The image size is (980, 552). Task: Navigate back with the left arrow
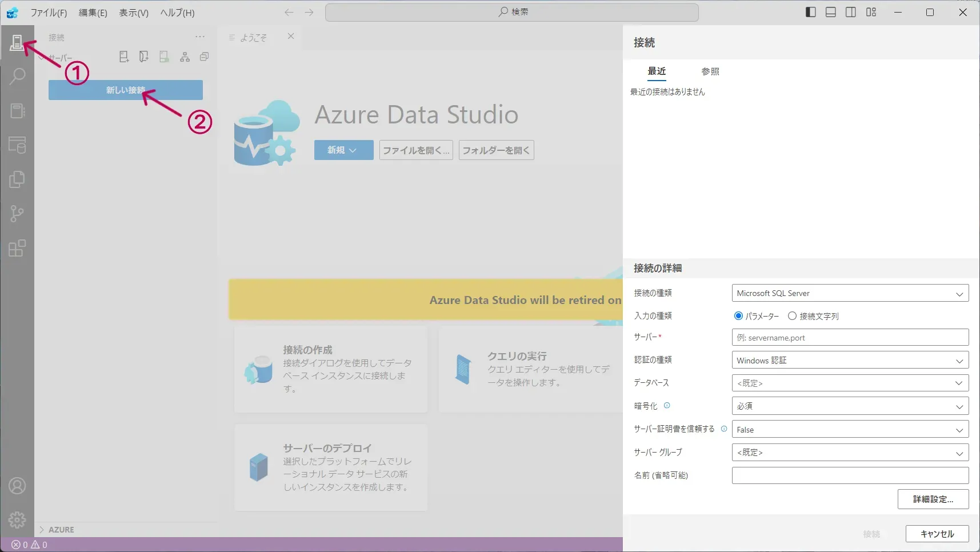289,12
